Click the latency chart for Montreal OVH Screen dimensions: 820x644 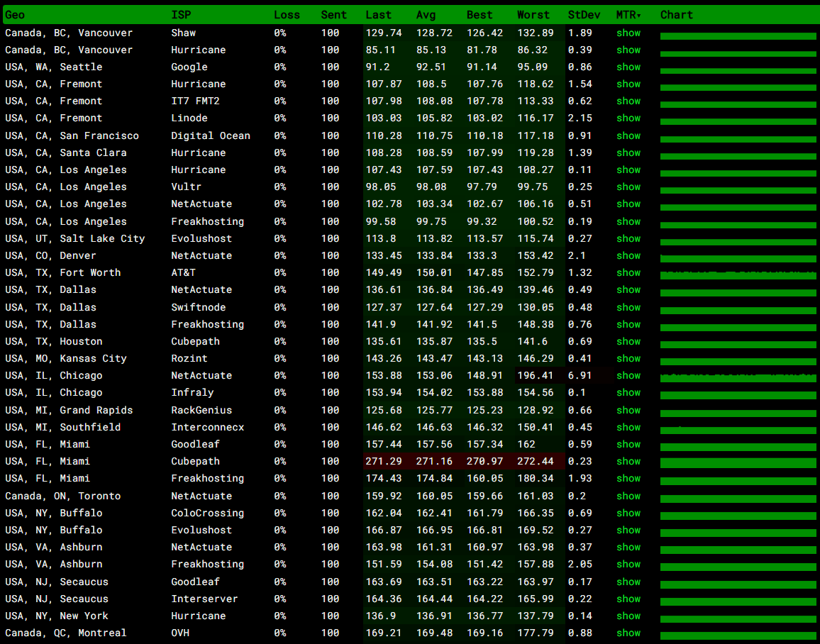click(x=738, y=636)
